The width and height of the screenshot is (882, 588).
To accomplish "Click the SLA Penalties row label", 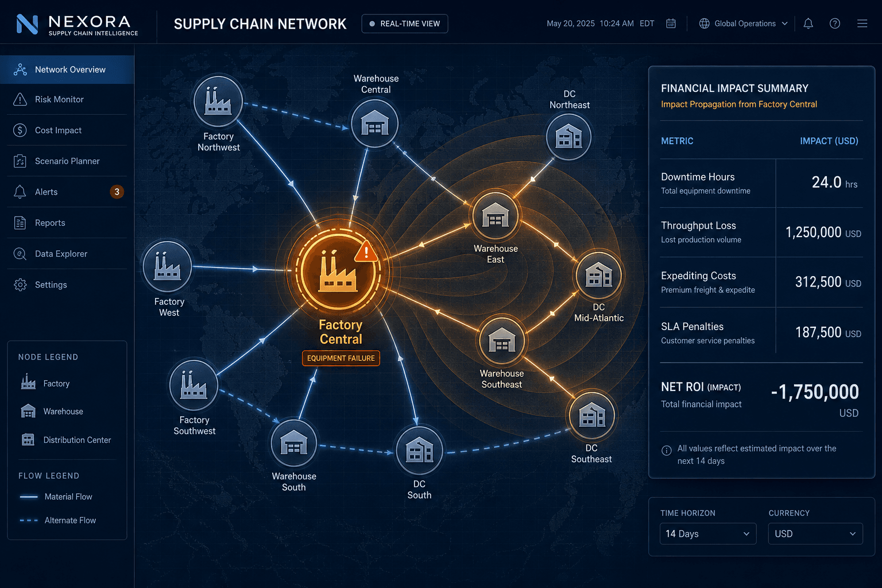I will [692, 327].
